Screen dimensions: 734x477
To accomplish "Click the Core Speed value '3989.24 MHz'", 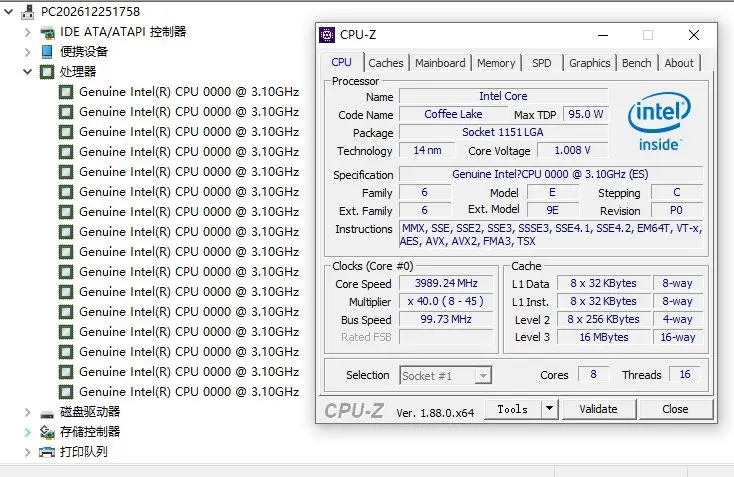I will click(446, 283).
